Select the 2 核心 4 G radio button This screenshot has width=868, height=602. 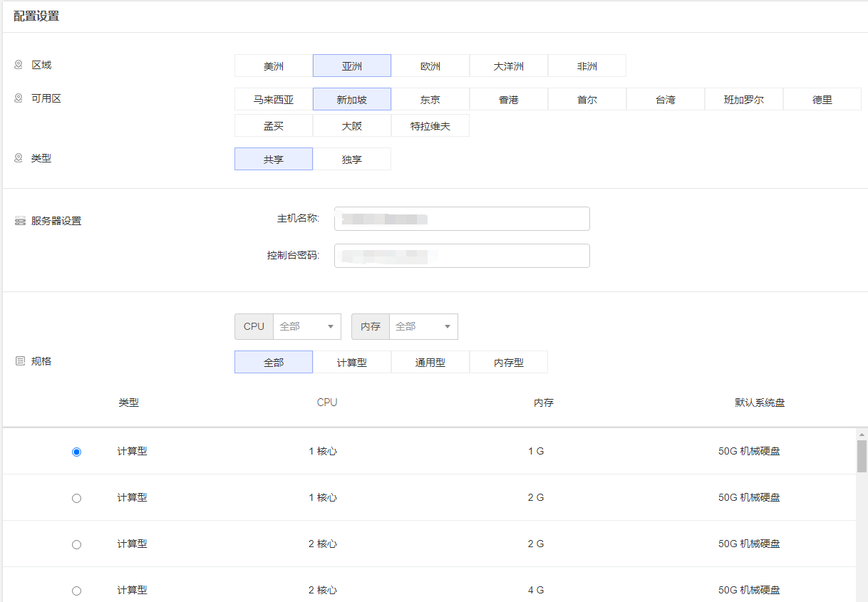[77, 591]
